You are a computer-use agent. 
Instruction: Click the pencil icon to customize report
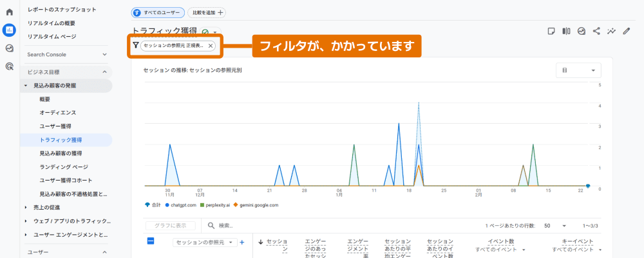coord(627,30)
